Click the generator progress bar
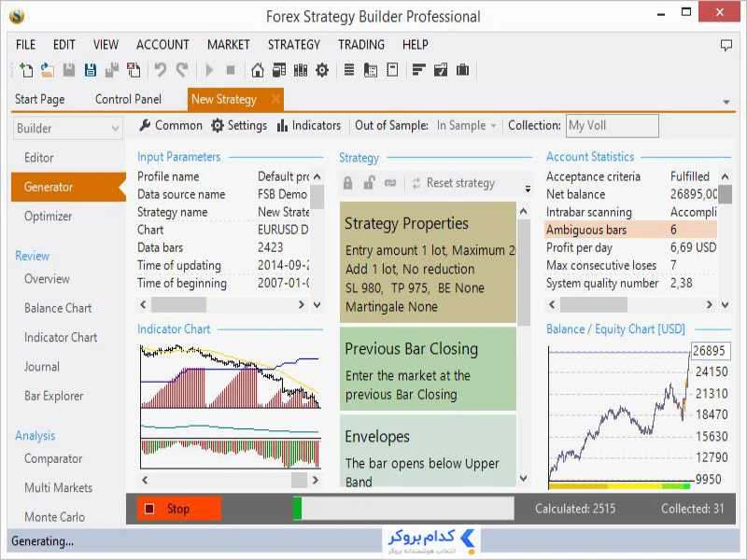Screen dimensions: 747x560 click(x=403, y=508)
